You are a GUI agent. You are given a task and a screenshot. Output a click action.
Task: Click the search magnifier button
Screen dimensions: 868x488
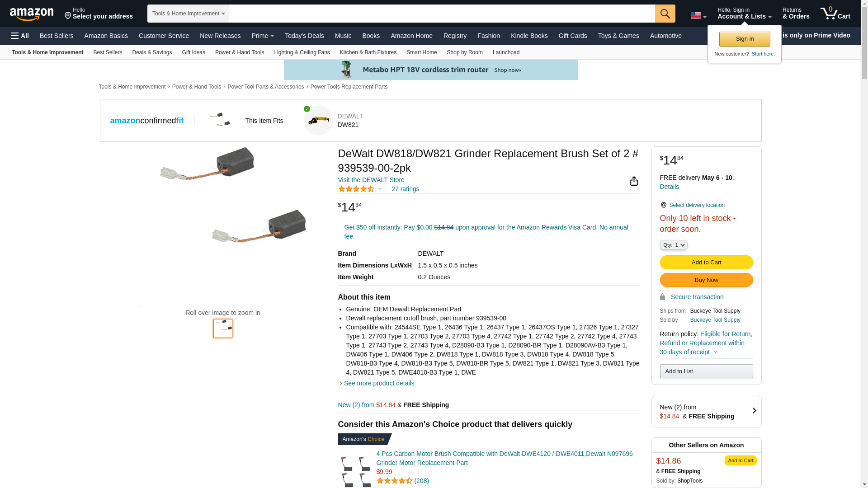point(665,14)
